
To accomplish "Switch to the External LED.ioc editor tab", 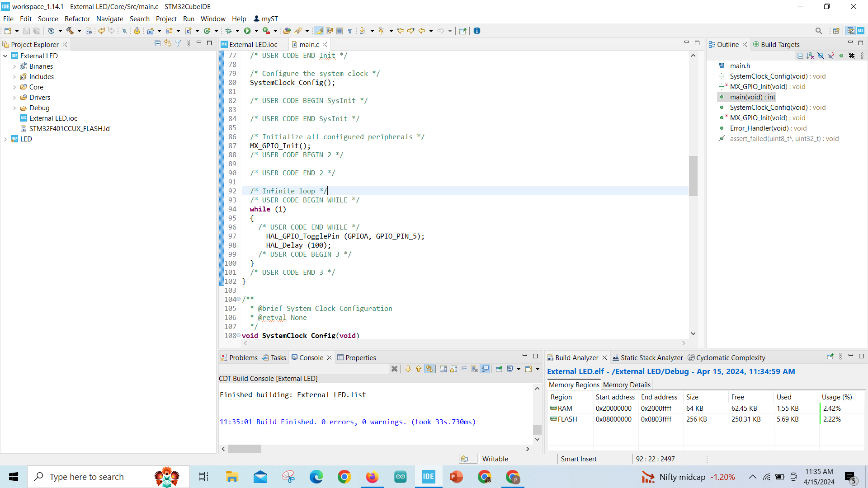I will [253, 44].
